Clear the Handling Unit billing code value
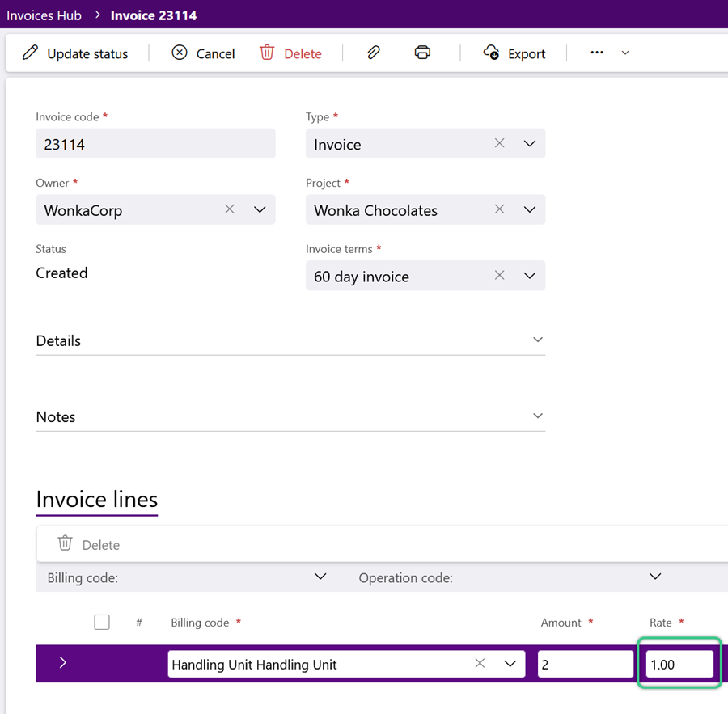 tap(480, 663)
